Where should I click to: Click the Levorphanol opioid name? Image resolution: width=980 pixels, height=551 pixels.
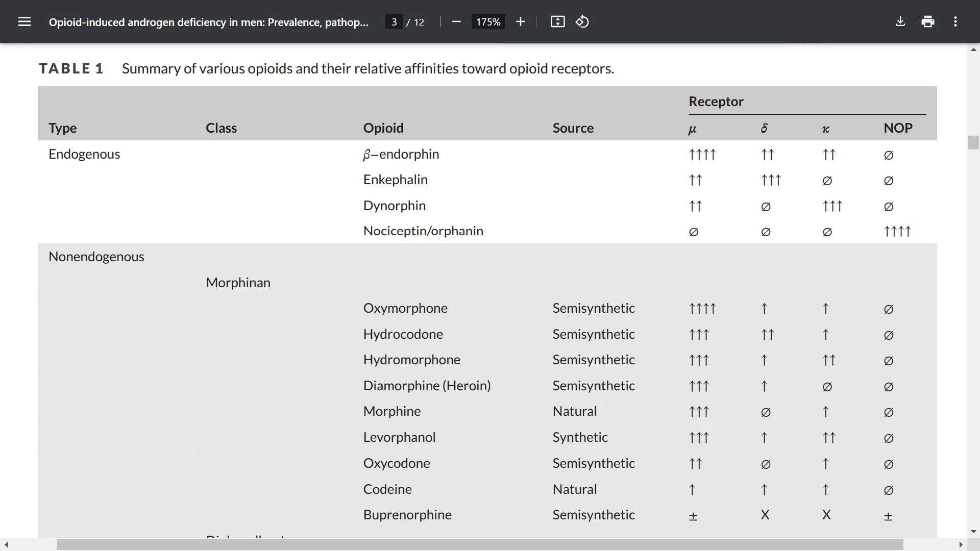(x=400, y=437)
